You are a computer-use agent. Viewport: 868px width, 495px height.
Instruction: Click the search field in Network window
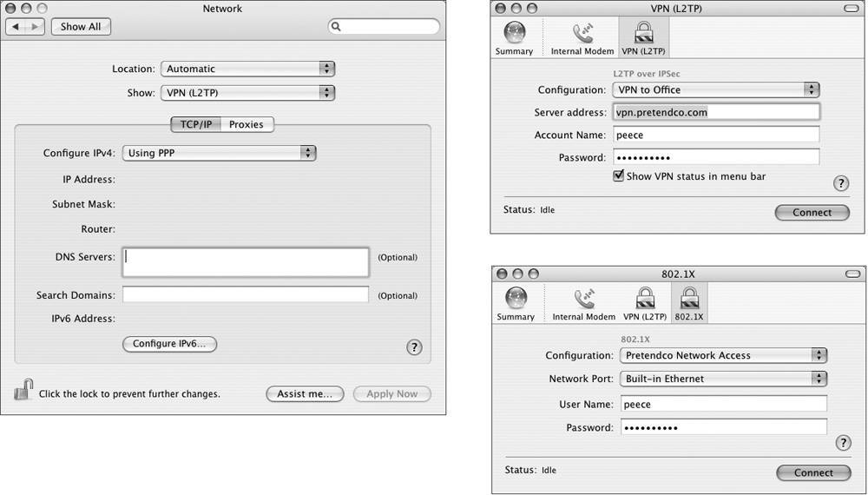coord(385,26)
